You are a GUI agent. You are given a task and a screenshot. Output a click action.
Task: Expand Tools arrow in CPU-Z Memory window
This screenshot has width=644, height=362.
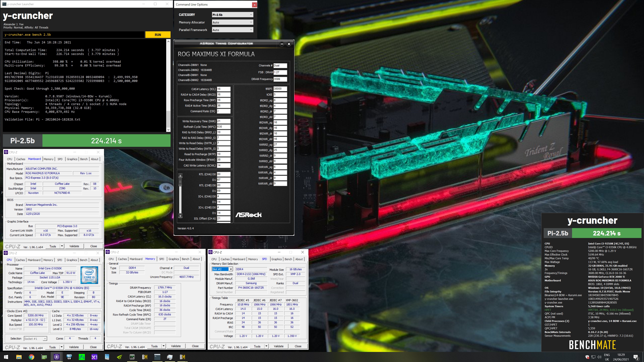(164, 346)
